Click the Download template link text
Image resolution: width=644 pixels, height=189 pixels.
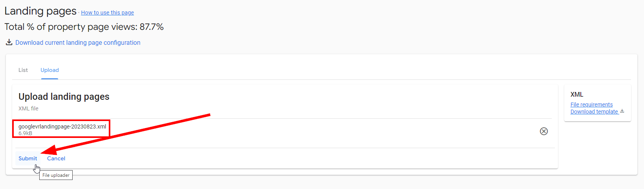click(594, 112)
